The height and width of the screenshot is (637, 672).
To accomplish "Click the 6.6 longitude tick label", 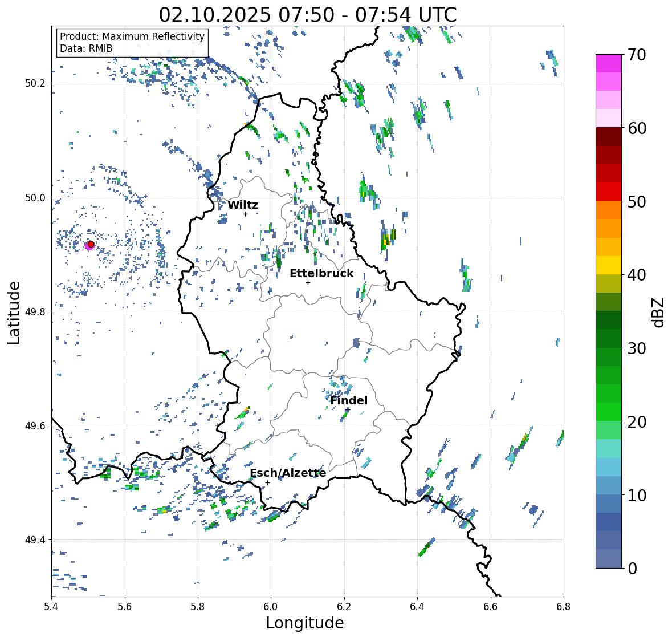I will pos(491,607).
